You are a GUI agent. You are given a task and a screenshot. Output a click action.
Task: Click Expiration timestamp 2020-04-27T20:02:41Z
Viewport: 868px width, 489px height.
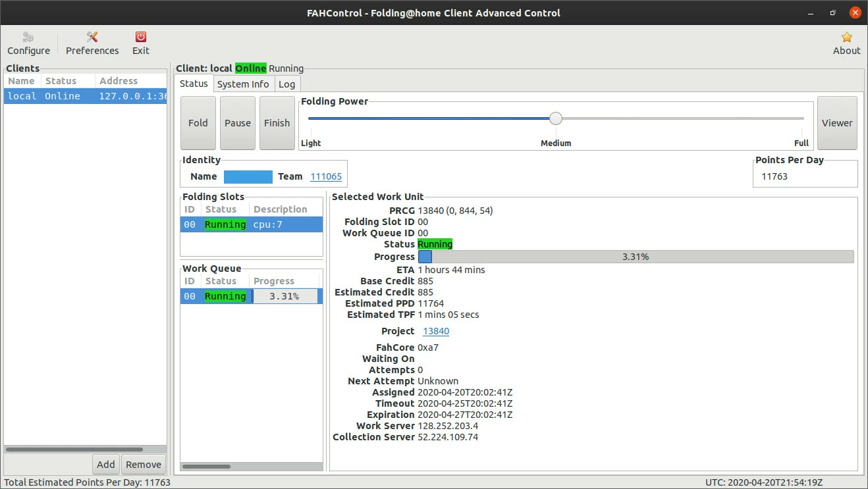pyautogui.click(x=465, y=415)
